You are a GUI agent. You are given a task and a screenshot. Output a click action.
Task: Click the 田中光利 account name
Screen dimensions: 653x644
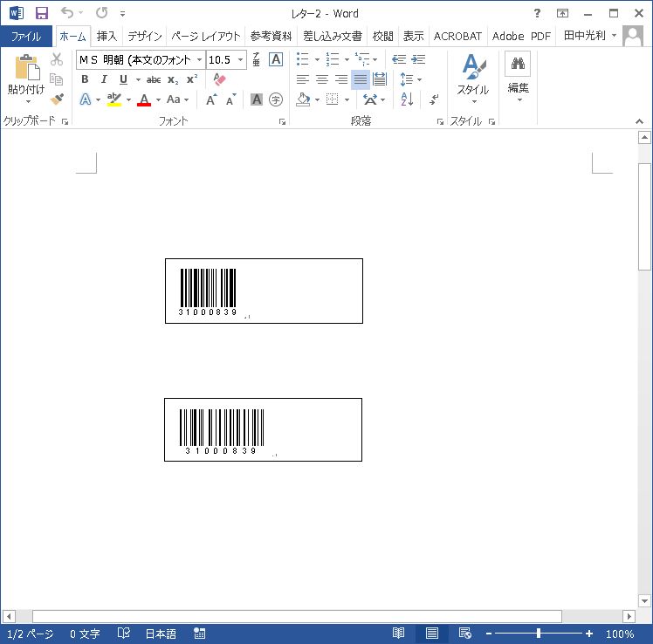584,36
